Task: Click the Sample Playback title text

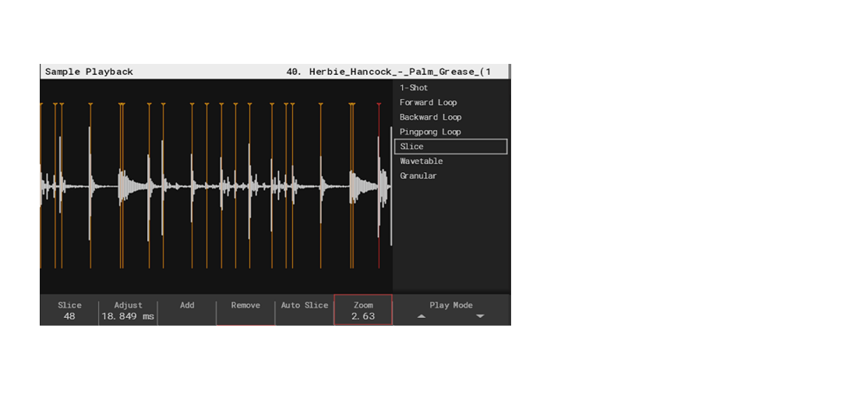Action: click(x=89, y=72)
